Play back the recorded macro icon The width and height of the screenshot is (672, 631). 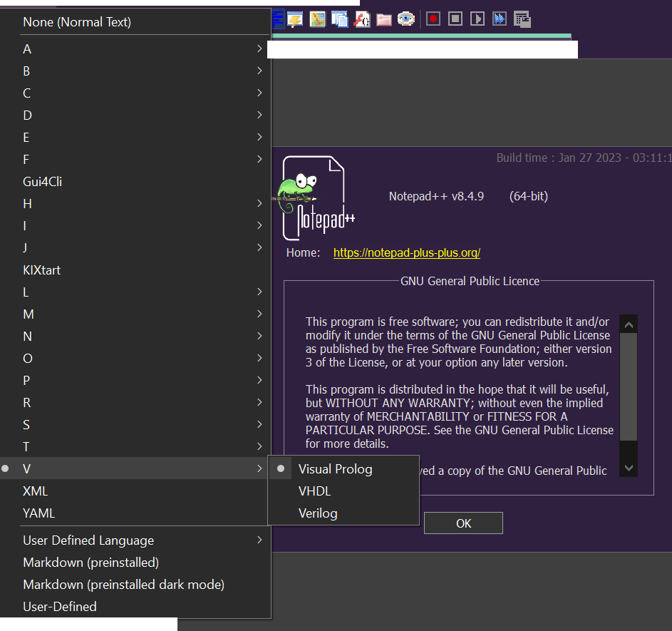point(477,19)
